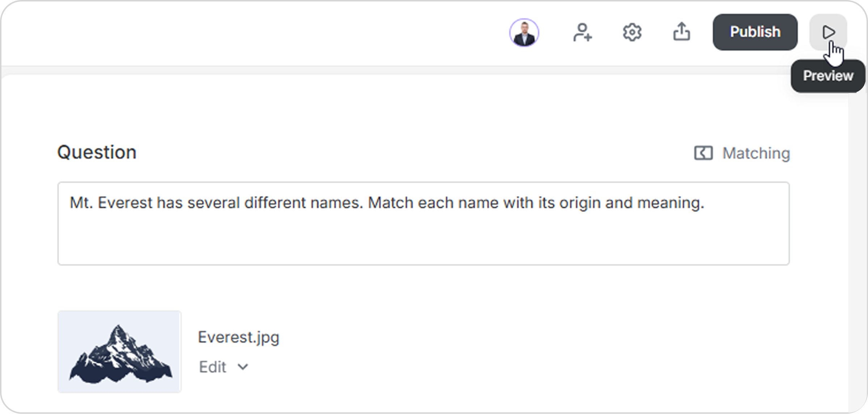This screenshot has width=868, height=414.
Task: Click the add collaborator icon
Action: click(582, 32)
